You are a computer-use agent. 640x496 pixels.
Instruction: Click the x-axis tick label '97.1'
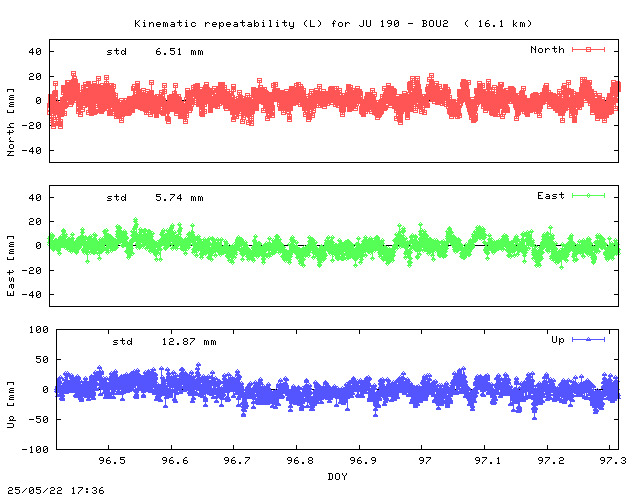click(x=488, y=460)
